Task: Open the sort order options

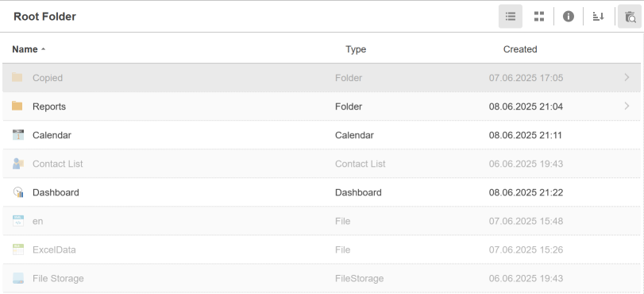Action: [x=599, y=17]
